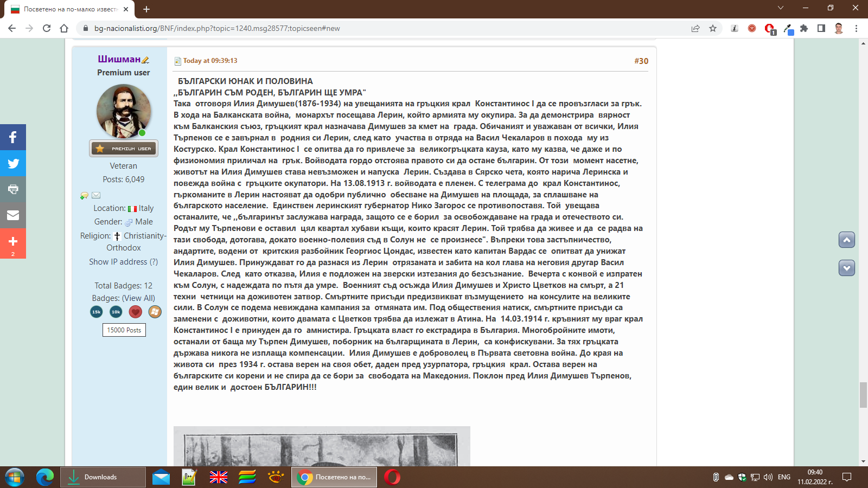
Task: Click the 15000 Posts label
Action: click(124, 330)
